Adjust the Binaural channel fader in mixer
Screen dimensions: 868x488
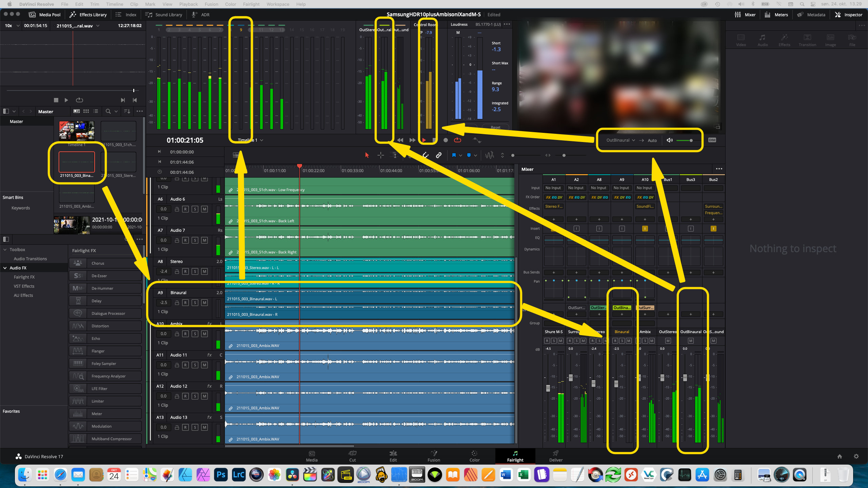[x=616, y=384]
